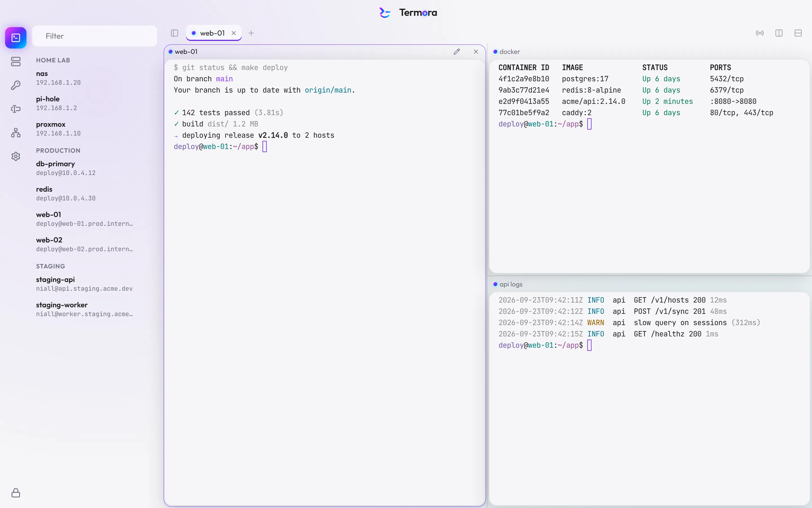Viewport: 812px width, 508px height.
Task: Click '142 tests passed' line
Action: click(228, 113)
